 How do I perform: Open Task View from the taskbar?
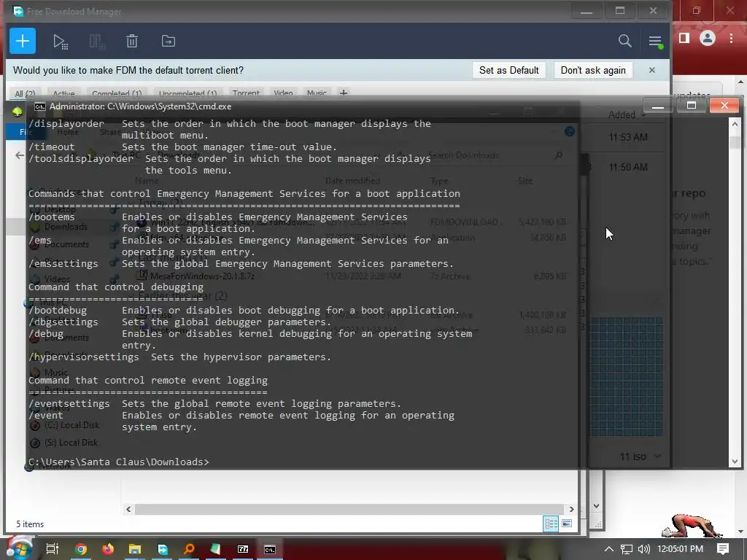(x=52, y=549)
